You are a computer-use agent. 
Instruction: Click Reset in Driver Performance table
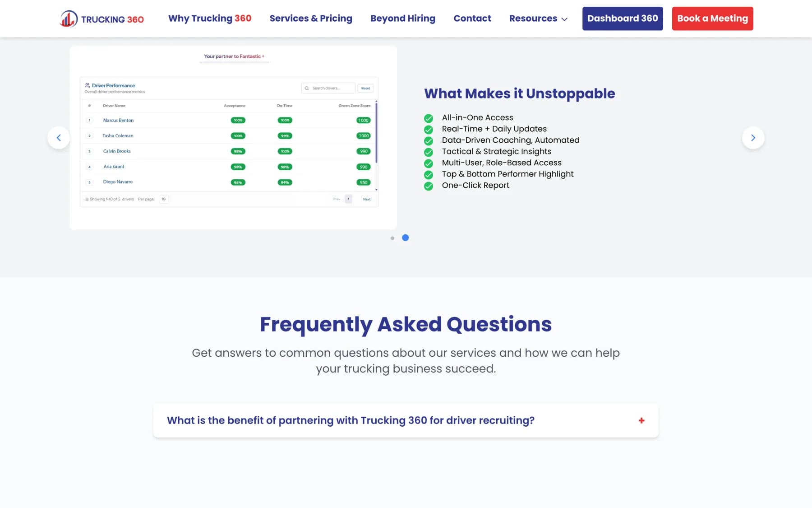pyautogui.click(x=365, y=88)
